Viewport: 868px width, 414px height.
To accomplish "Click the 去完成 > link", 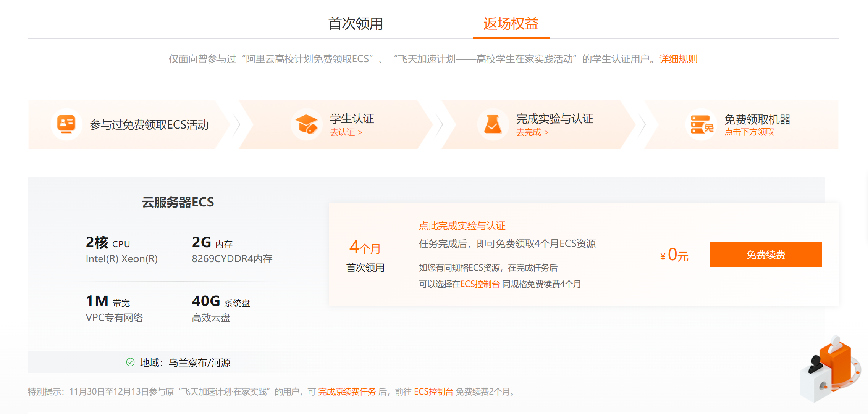I will [x=532, y=132].
